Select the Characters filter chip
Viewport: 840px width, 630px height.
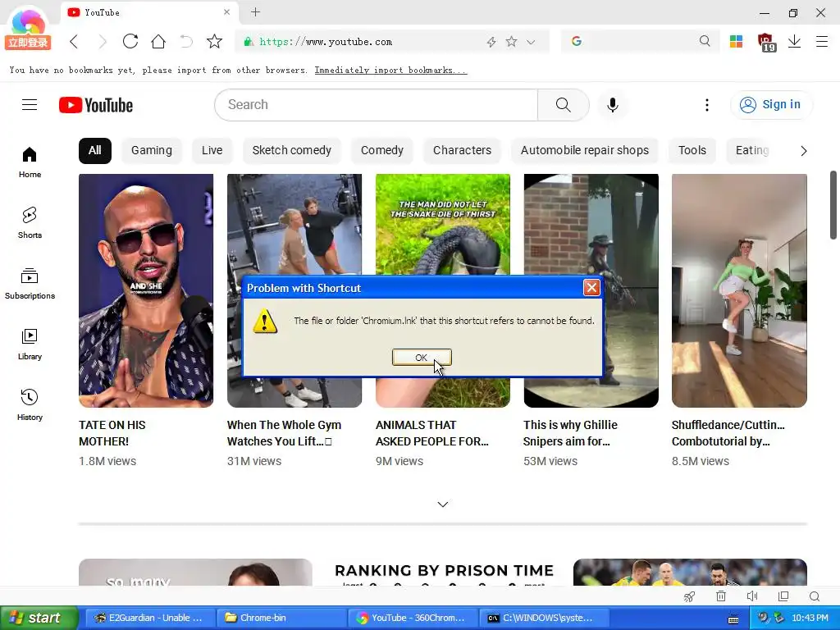click(462, 151)
